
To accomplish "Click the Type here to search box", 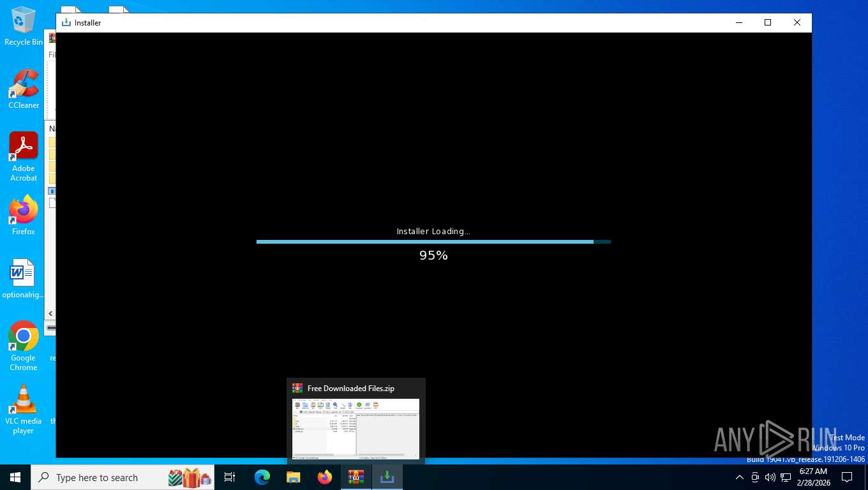I will tap(123, 477).
